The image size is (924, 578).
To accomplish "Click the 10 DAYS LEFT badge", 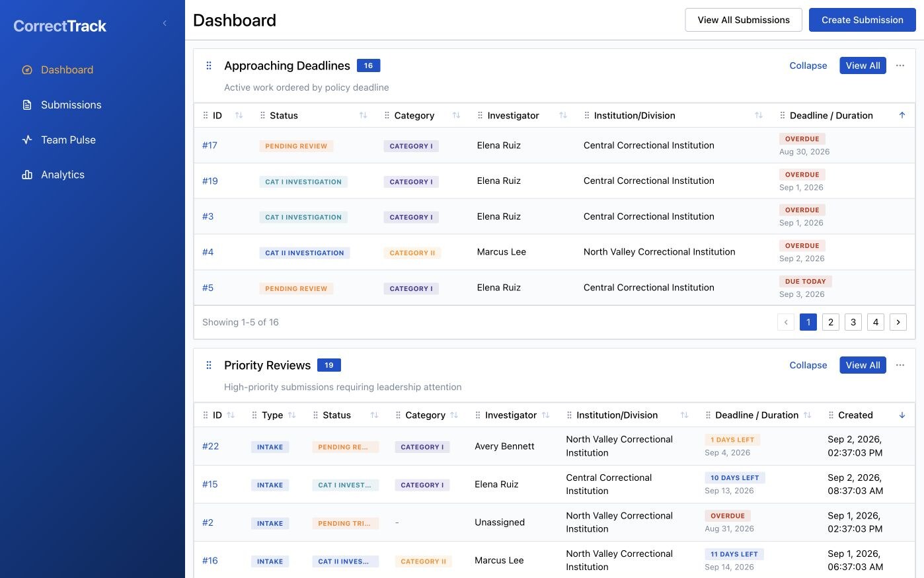I will point(734,477).
